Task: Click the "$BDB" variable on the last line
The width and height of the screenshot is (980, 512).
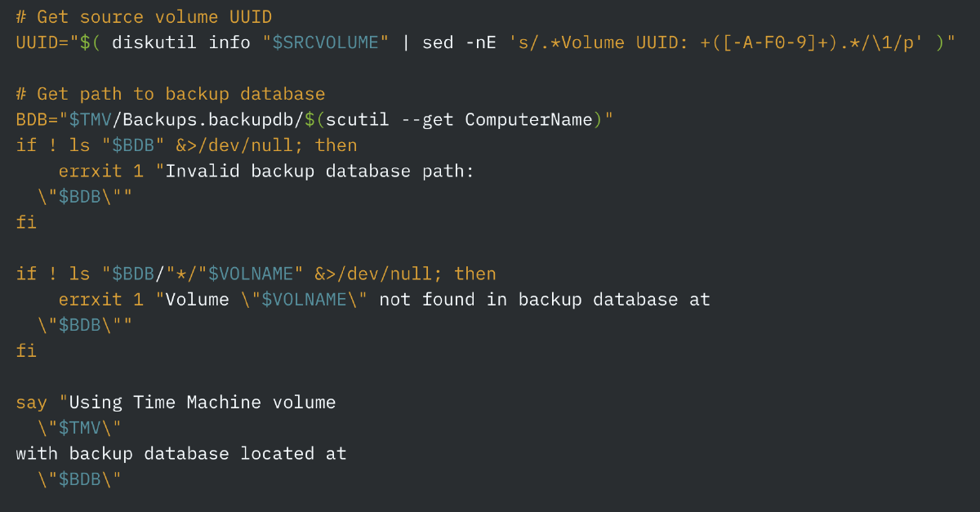Action: tap(79, 479)
